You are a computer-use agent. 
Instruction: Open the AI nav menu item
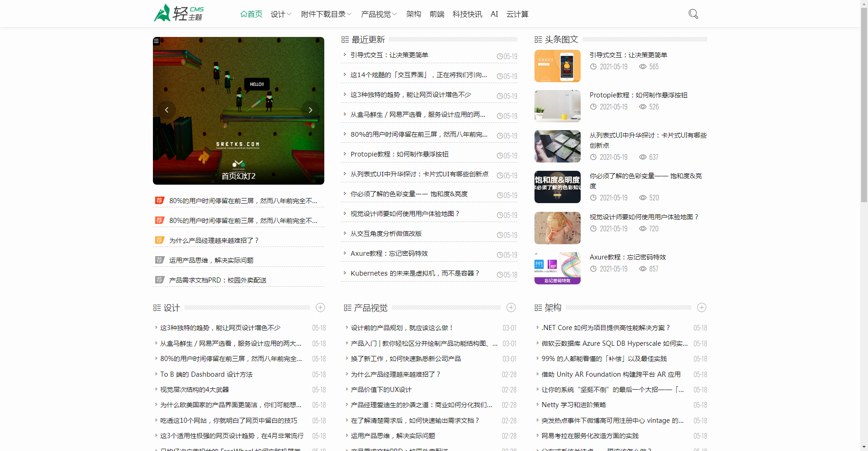[x=494, y=14]
